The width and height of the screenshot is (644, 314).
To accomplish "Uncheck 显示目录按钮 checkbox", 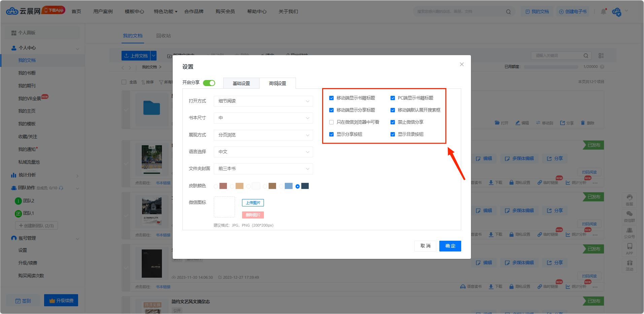I will tap(393, 134).
